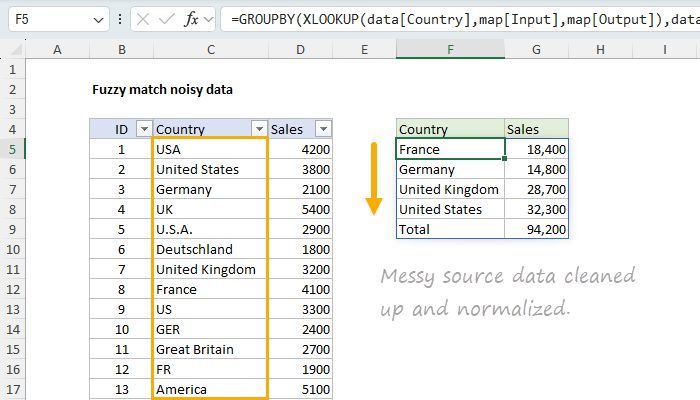This screenshot has height=400, width=700.
Task: Select column E header
Action: [364, 50]
